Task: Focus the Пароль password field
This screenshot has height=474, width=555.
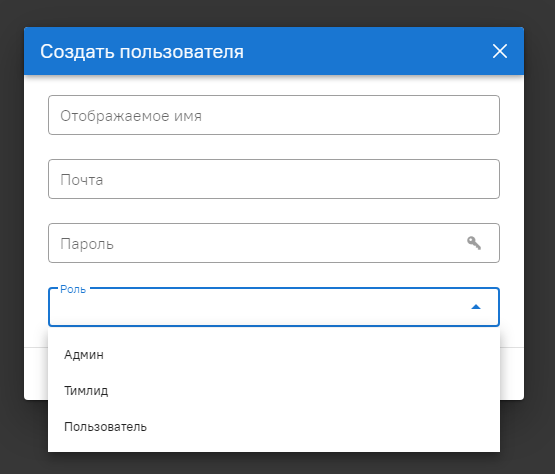Action: (274, 243)
